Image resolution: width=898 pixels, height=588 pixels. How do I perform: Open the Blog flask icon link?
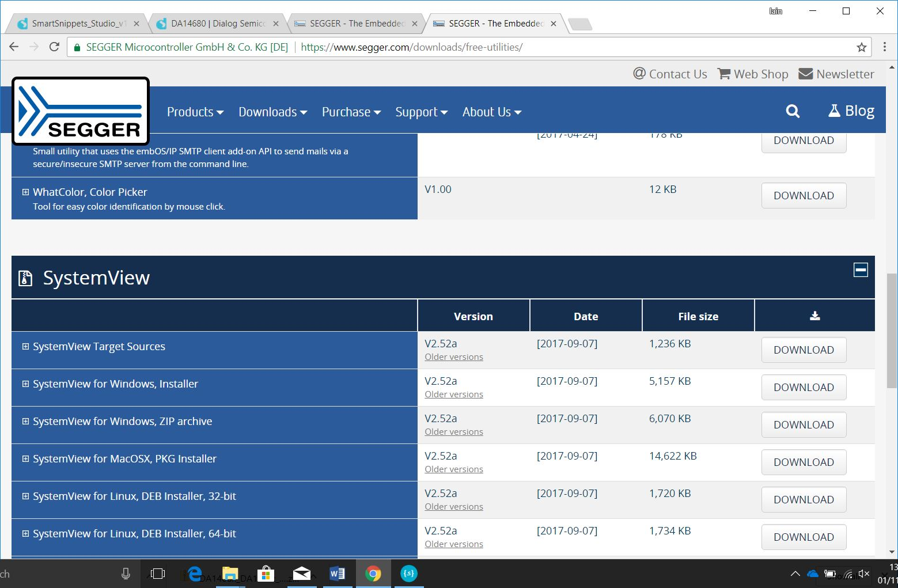pos(833,111)
